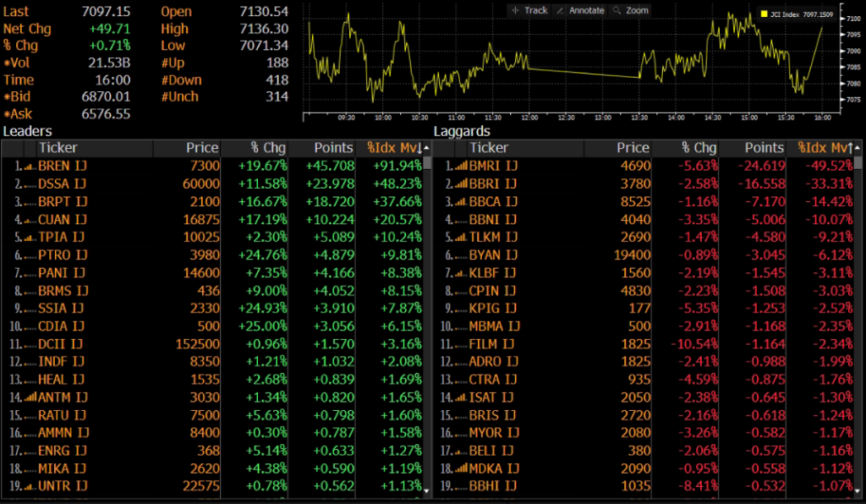This screenshot has height=504, width=866.
Task: Click the BBRI IJ volume bar icon
Action: pos(461,184)
